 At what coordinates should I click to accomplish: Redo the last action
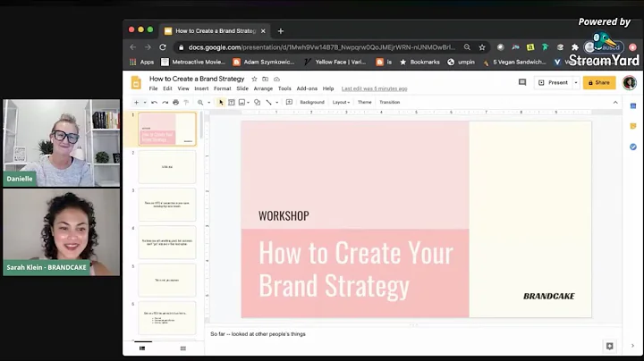pyautogui.click(x=165, y=102)
